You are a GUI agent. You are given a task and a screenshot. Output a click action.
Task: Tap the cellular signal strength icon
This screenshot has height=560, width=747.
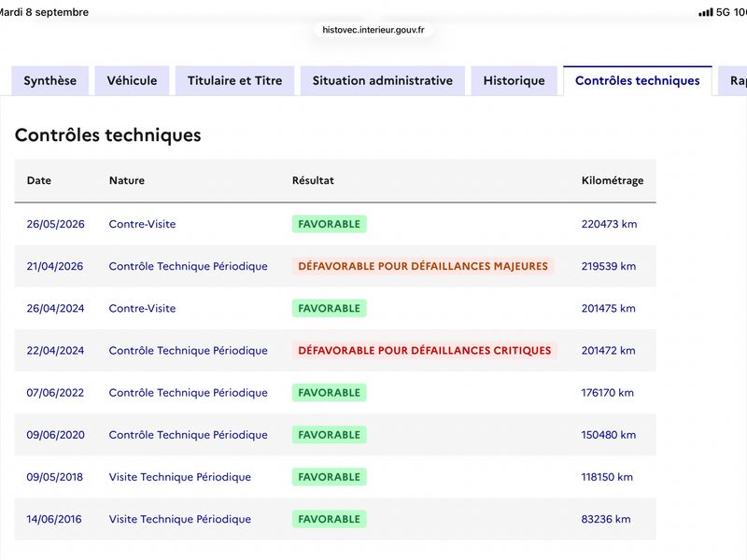click(706, 12)
